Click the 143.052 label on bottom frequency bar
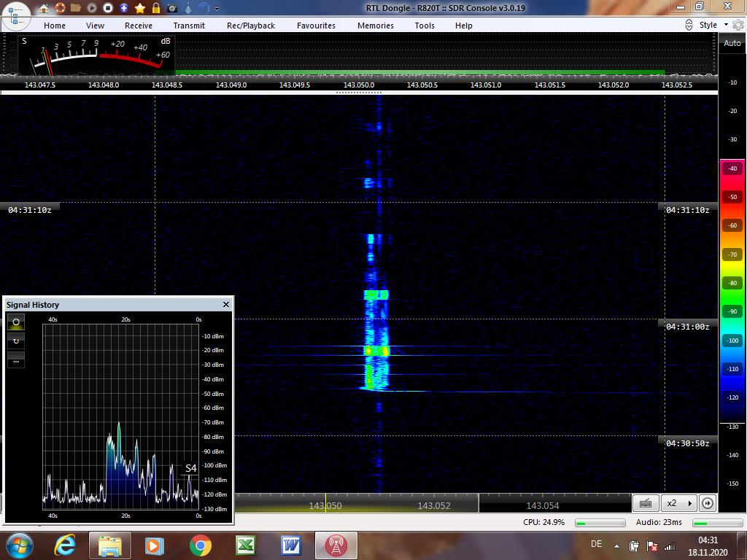This screenshot has height=560, width=747. (433, 506)
